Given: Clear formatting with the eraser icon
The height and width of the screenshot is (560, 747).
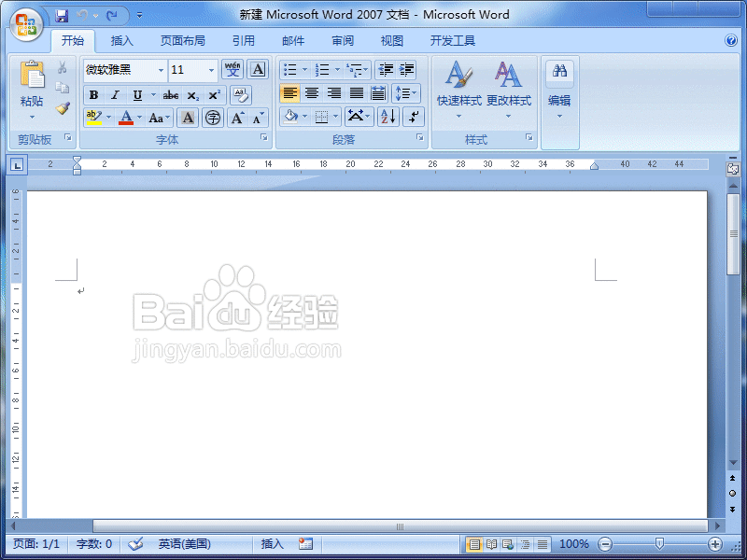Looking at the screenshot, I should coord(241,95).
